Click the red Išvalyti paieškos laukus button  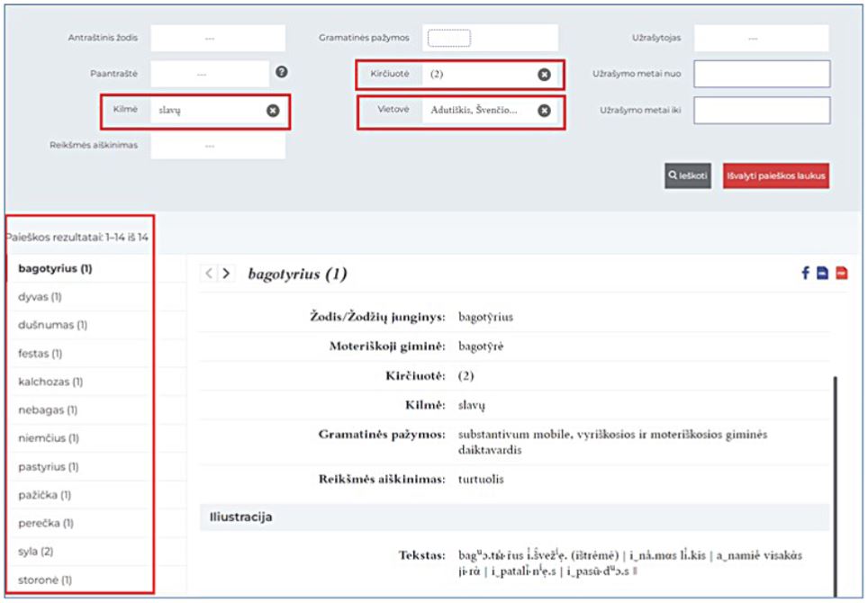click(774, 176)
